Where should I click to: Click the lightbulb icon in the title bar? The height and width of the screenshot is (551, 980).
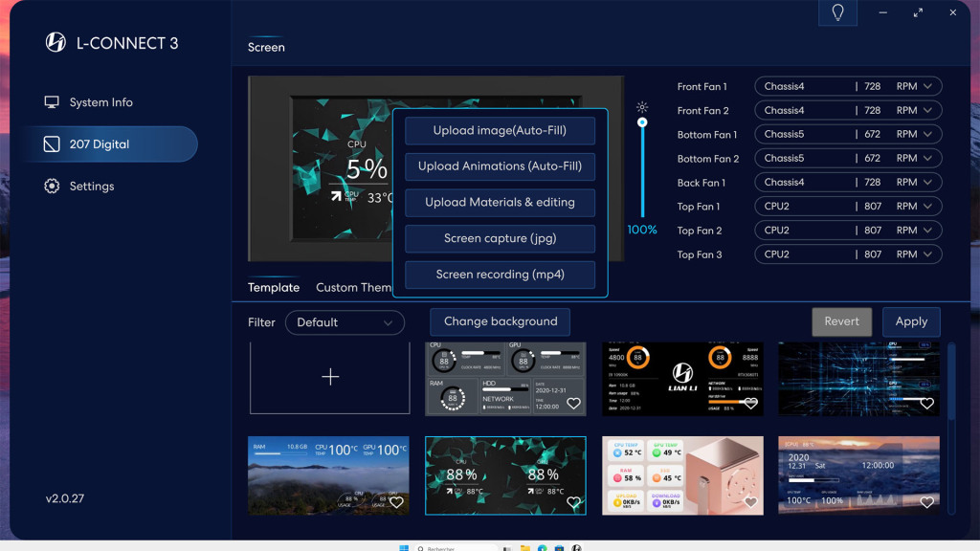pos(837,12)
